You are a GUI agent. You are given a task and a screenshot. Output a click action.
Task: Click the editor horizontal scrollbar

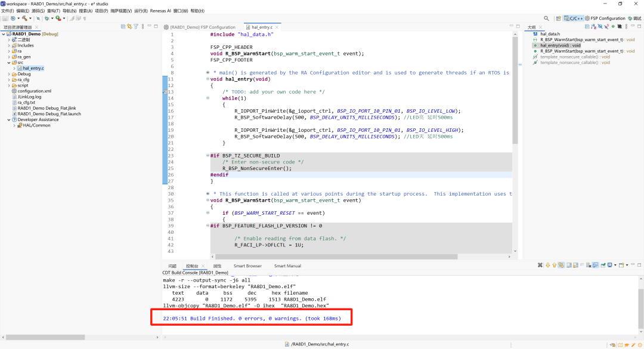point(337,257)
